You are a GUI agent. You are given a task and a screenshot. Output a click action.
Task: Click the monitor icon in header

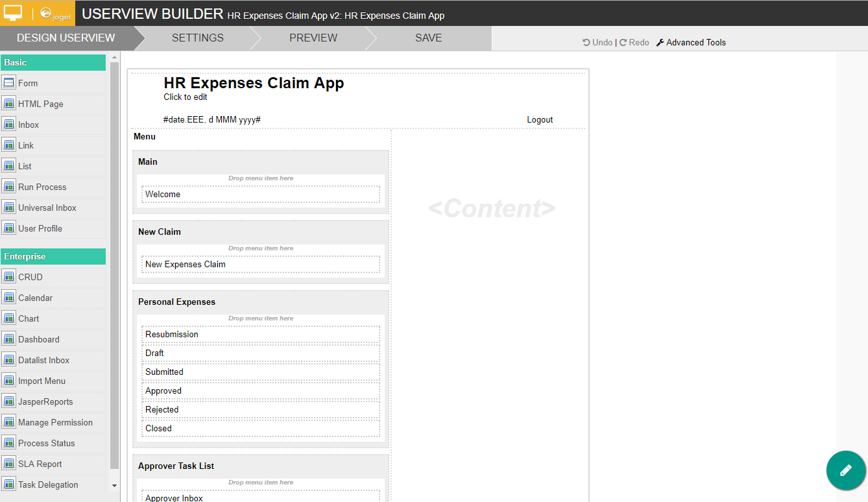click(x=13, y=13)
